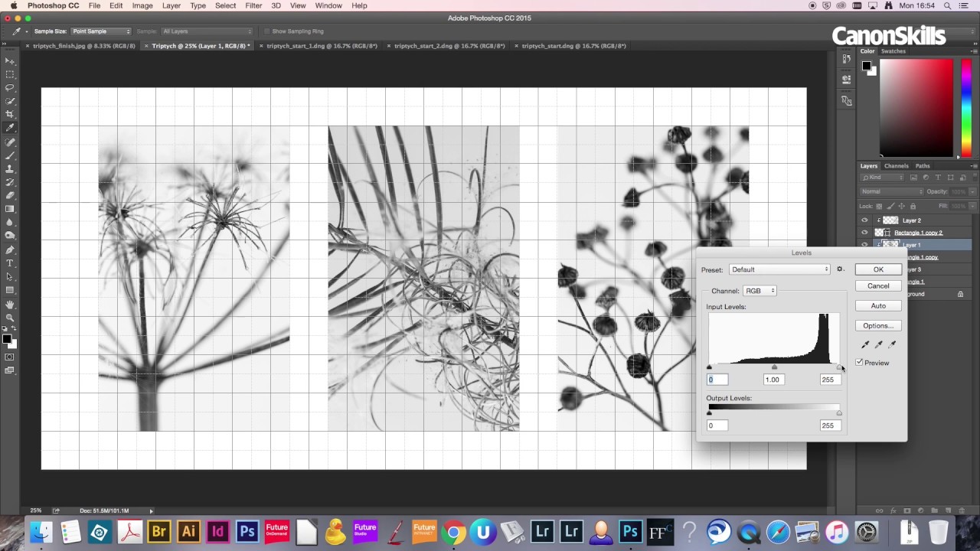Select the Path Selection tool
Viewport: 980px width, 551px height.
(10, 276)
